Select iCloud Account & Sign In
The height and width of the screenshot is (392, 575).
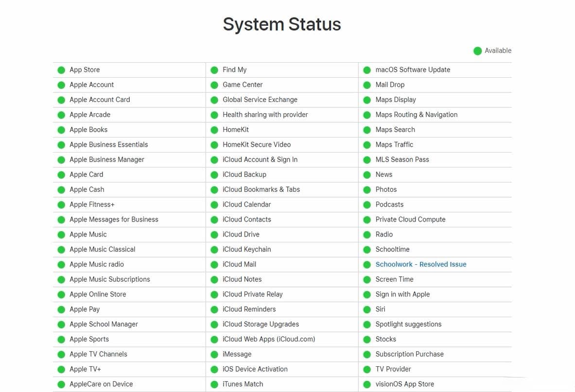260,159
